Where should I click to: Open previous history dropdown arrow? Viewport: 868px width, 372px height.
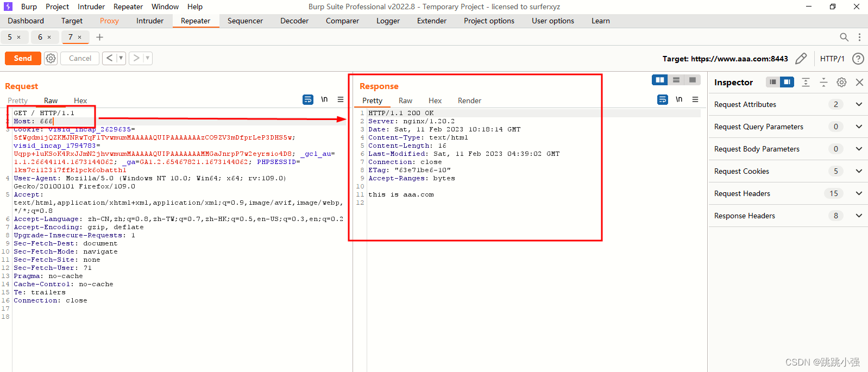click(x=121, y=58)
